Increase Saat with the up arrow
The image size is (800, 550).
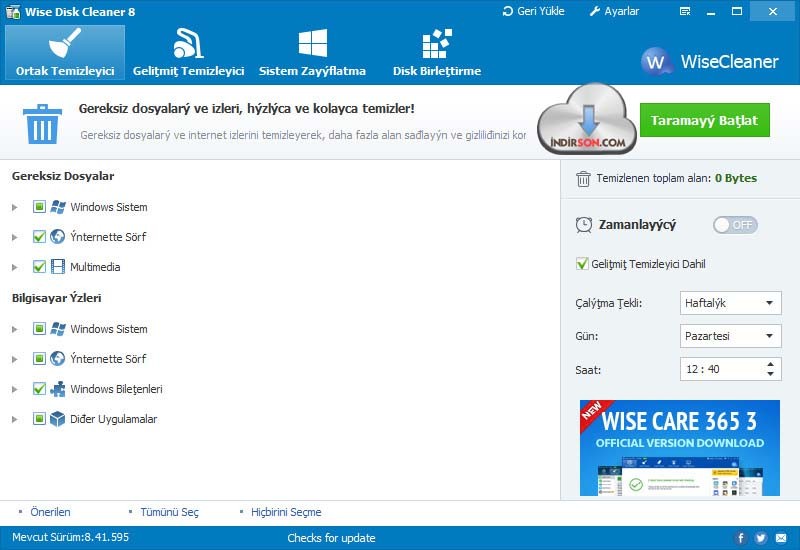(x=770, y=364)
